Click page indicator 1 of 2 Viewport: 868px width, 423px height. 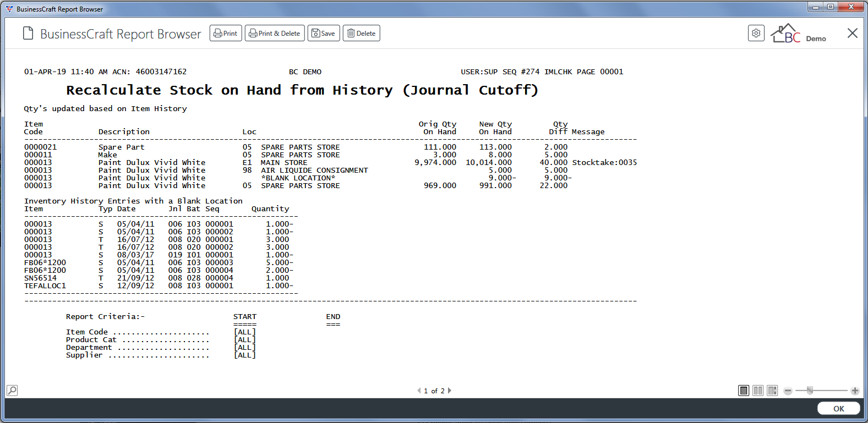pyautogui.click(x=434, y=391)
